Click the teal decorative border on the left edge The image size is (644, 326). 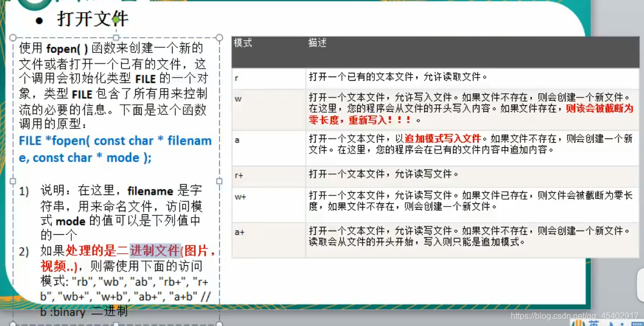(x=4, y=157)
